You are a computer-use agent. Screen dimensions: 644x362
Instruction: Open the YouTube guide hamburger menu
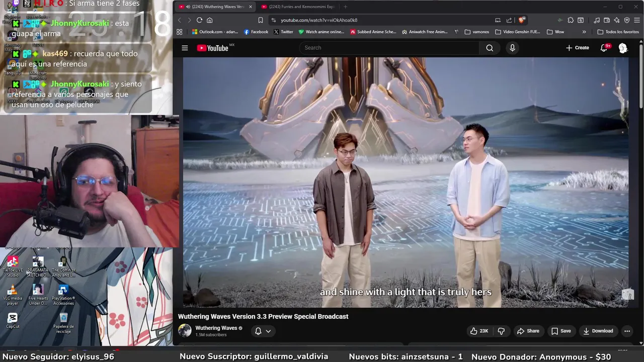pos(185,48)
